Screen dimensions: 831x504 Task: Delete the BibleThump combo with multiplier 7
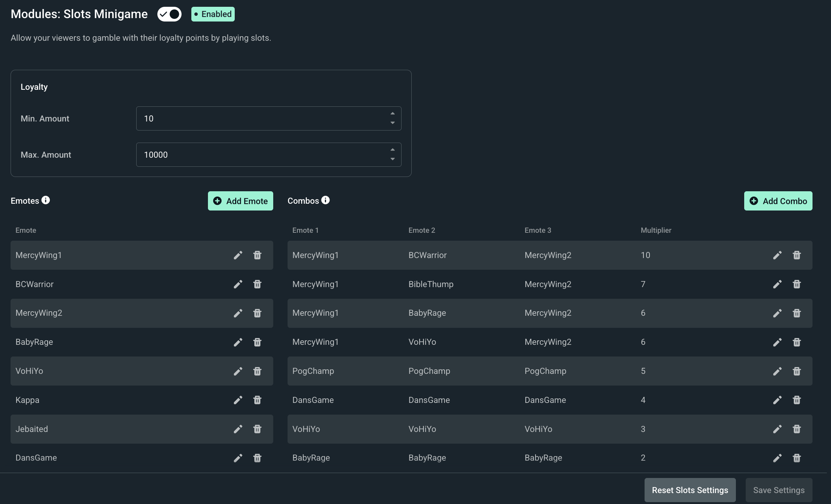pos(797,284)
